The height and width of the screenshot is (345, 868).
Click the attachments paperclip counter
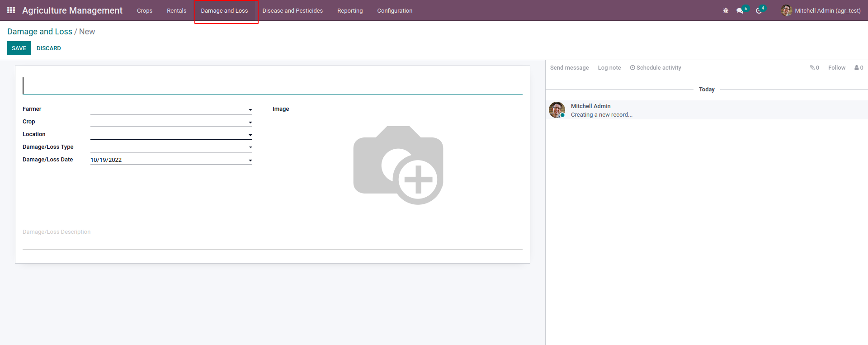tap(815, 68)
